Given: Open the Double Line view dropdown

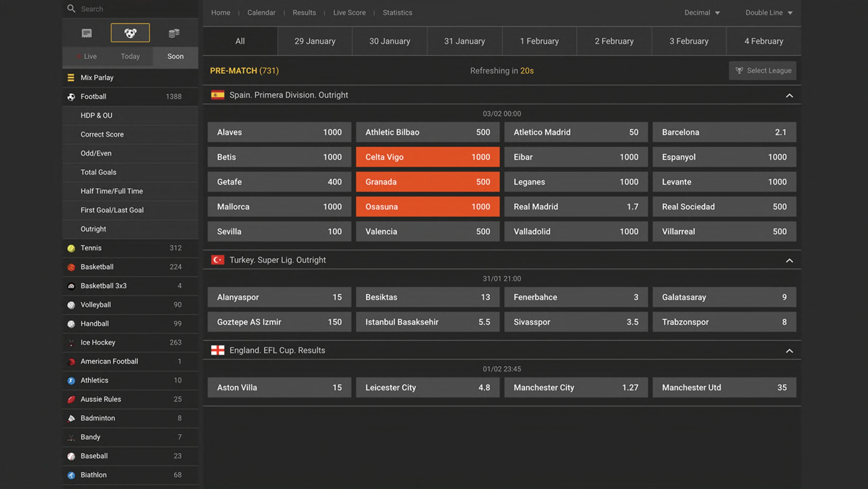Looking at the screenshot, I should [769, 12].
